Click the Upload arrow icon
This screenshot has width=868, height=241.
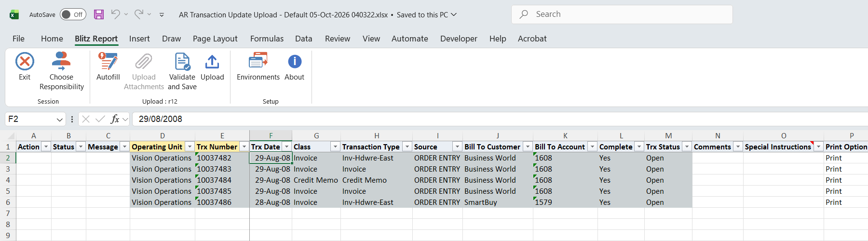click(x=212, y=62)
